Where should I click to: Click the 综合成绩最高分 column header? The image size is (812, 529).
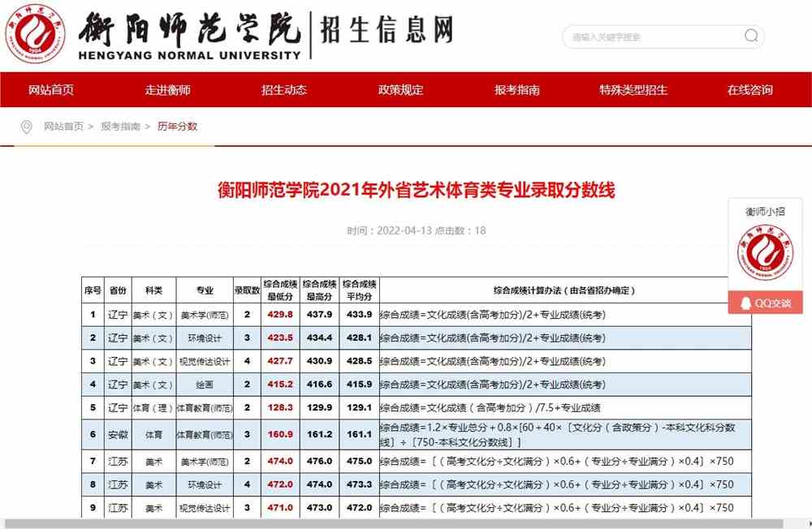coord(319,290)
